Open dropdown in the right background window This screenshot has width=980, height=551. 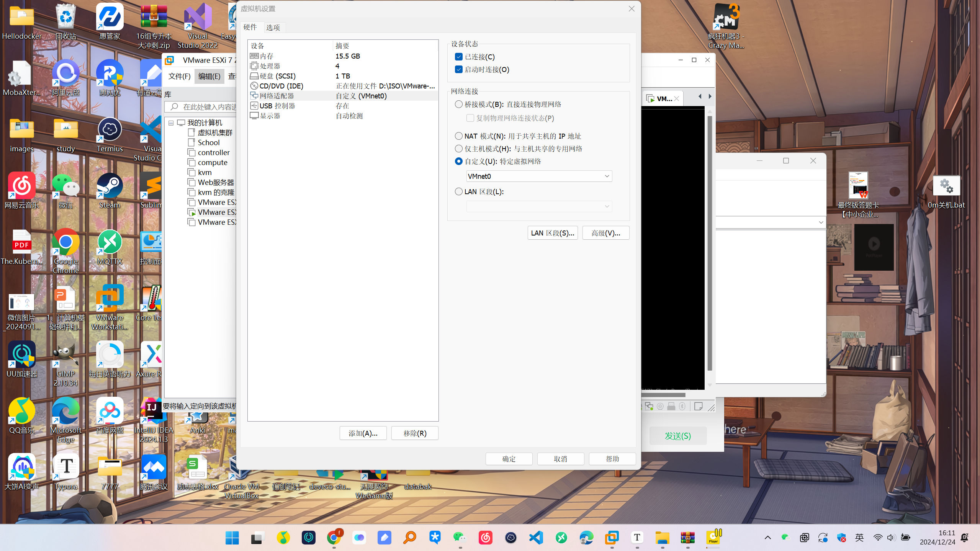(x=821, y=222)
